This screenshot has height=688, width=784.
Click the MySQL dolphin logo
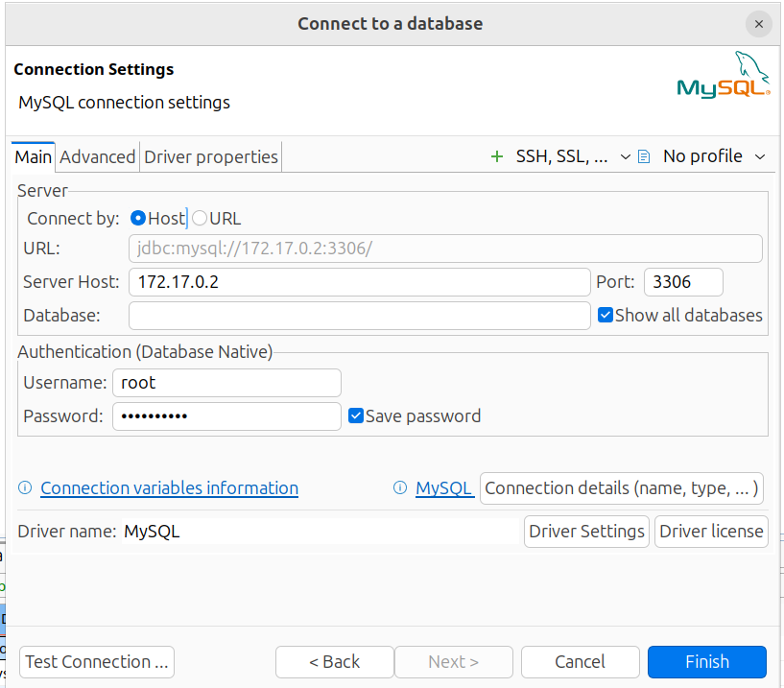pos(724,77)
